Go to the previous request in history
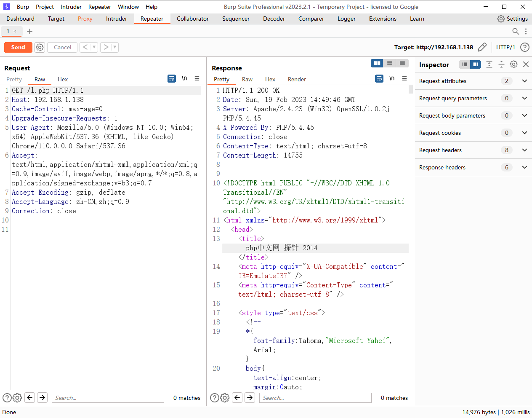The width and height of the screenshot is (532, 418). coord(85,47)
